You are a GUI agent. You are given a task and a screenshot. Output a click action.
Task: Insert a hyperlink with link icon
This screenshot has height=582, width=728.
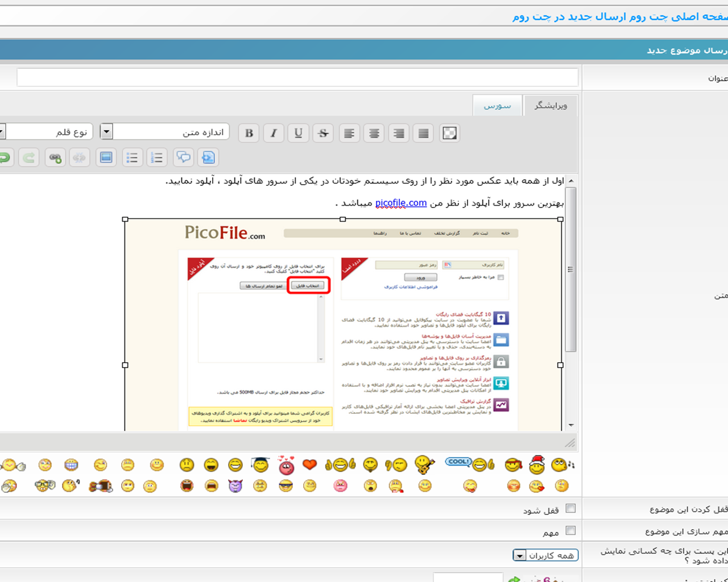point(55,157)
